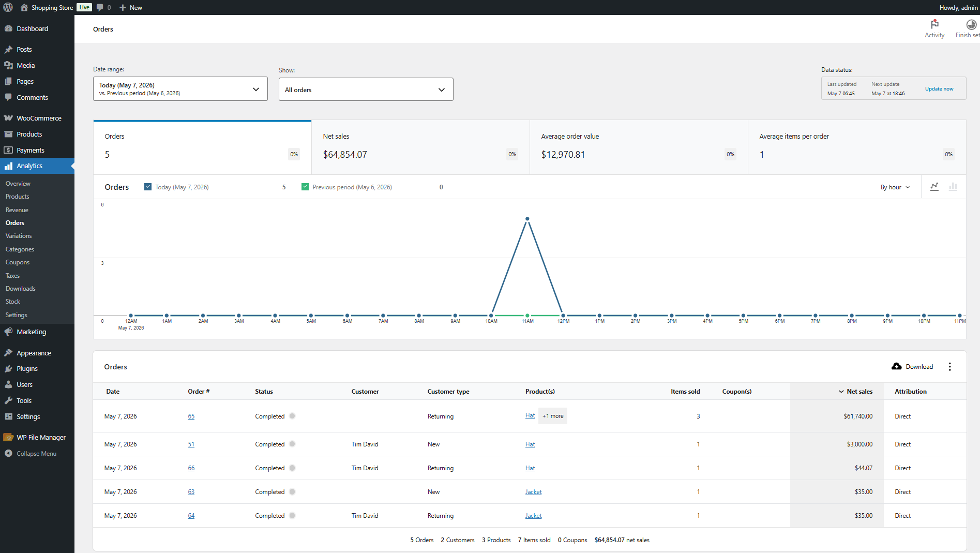Screen dimensions: 980x553
Task: Open the Finish setup icon
Action: pyautogui.click(x=971, y=24)
